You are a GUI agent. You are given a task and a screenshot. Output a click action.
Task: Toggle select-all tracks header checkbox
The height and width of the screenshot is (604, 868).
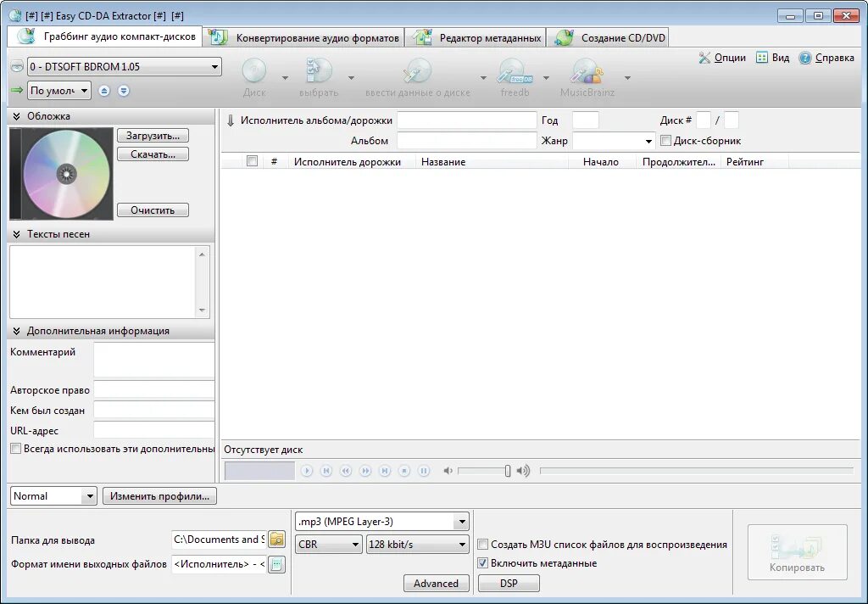[252, 161]
